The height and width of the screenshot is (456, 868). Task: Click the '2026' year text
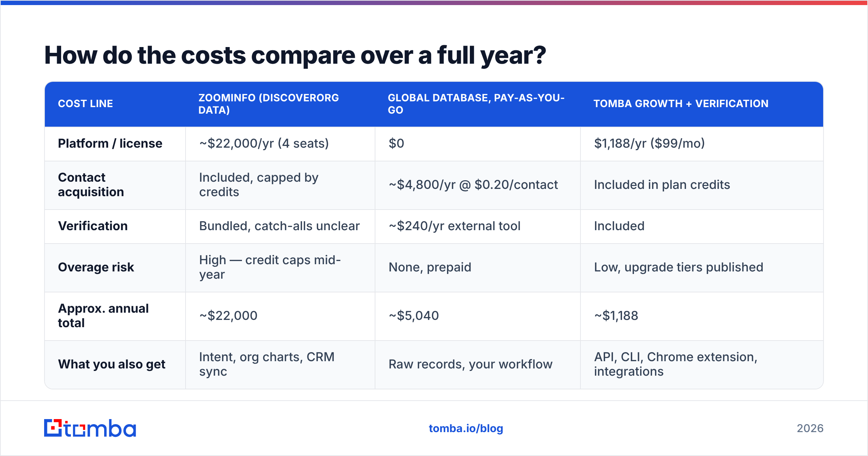point(810,428)
